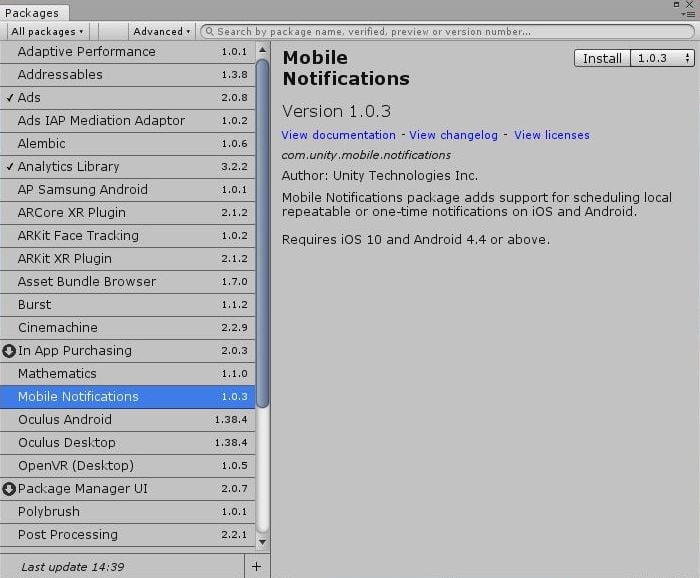
Task: Select the Mathematics package row
Action: click(128, 374)
